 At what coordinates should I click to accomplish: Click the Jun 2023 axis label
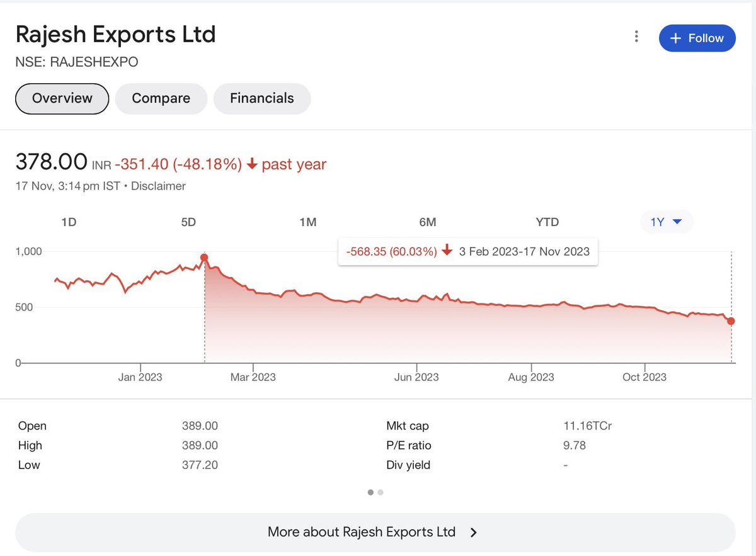[x=416, y=377]
